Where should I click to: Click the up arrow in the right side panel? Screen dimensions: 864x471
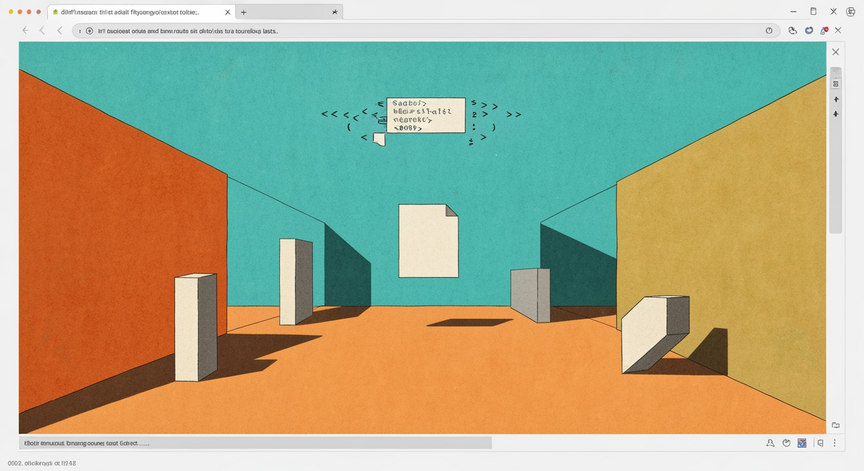[836, 99]
